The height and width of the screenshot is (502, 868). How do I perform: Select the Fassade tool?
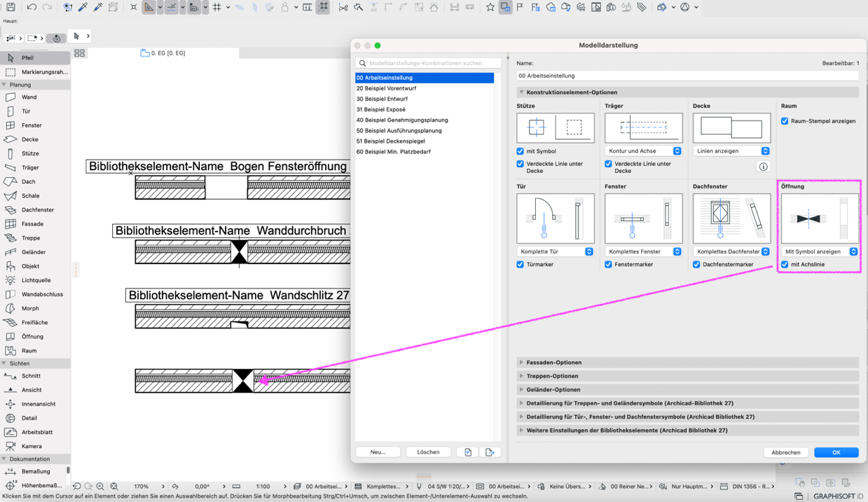tap(35, 224)
